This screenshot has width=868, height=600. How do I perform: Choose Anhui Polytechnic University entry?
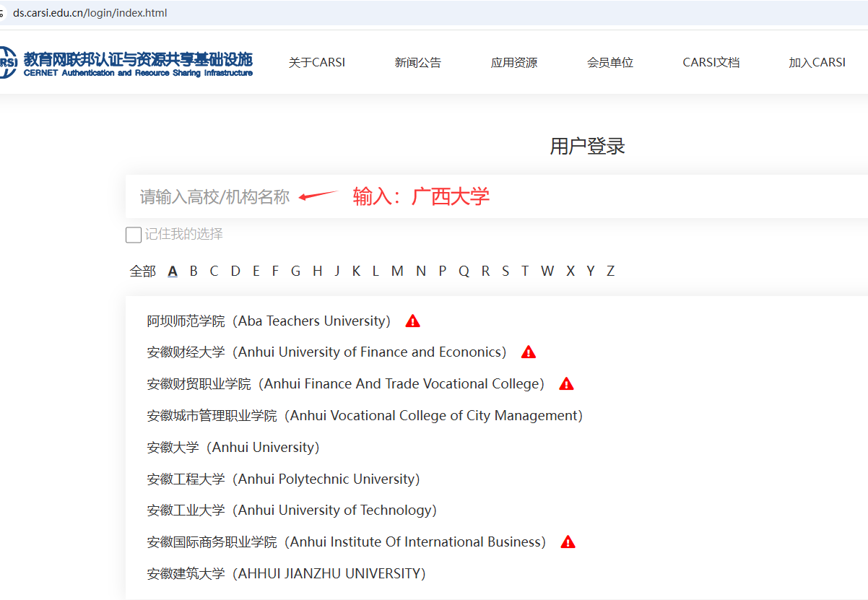(283, 479)
